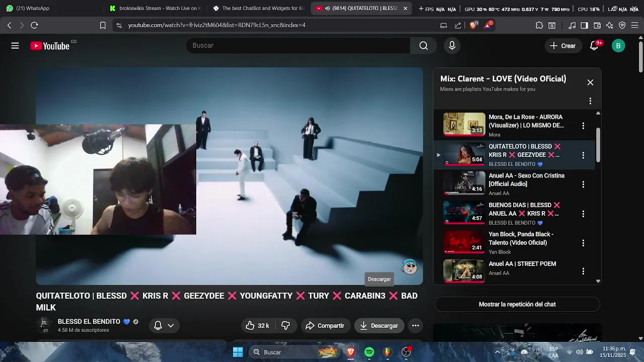Click the YouTube search magnifier button
The height and width of the screenshot is (362, 644).
424,46
